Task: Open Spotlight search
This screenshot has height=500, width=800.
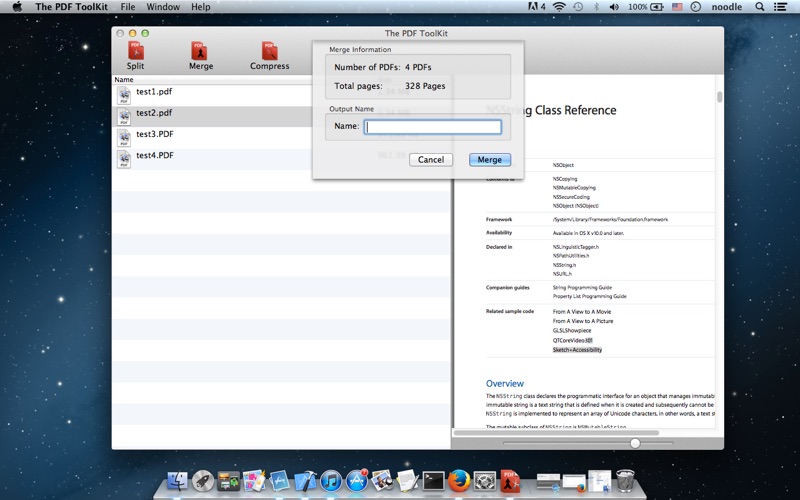Action: coord(760,7)
